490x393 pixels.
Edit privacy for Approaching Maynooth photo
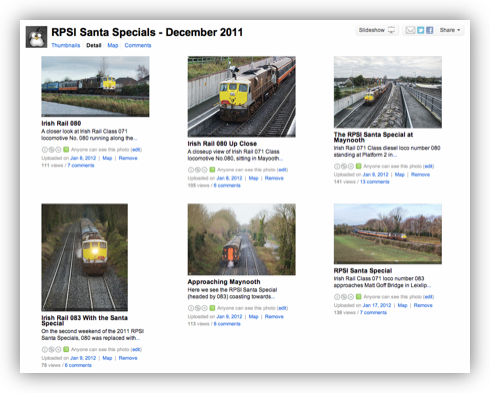point(282,308)
